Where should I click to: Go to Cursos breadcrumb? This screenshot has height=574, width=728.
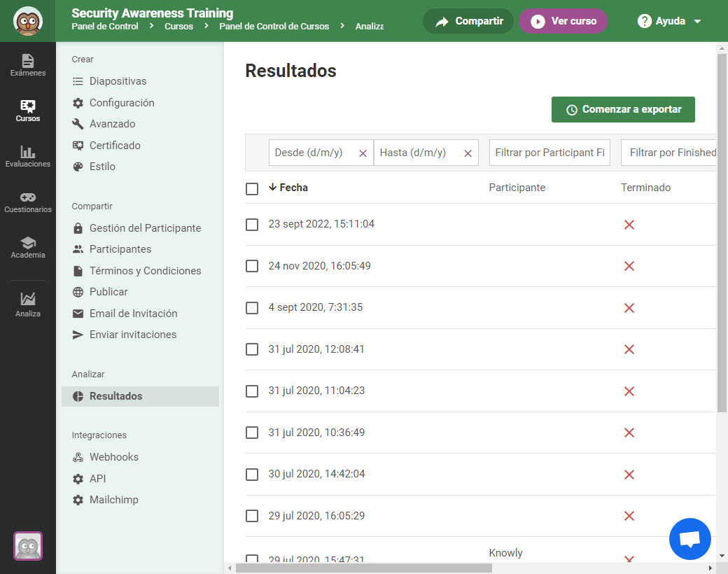[178, 27]
